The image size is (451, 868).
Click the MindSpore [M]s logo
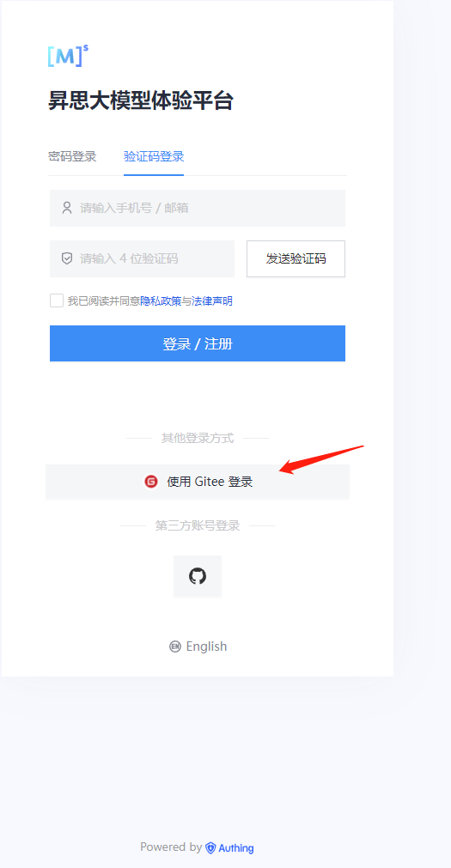(x=68, y=56)
